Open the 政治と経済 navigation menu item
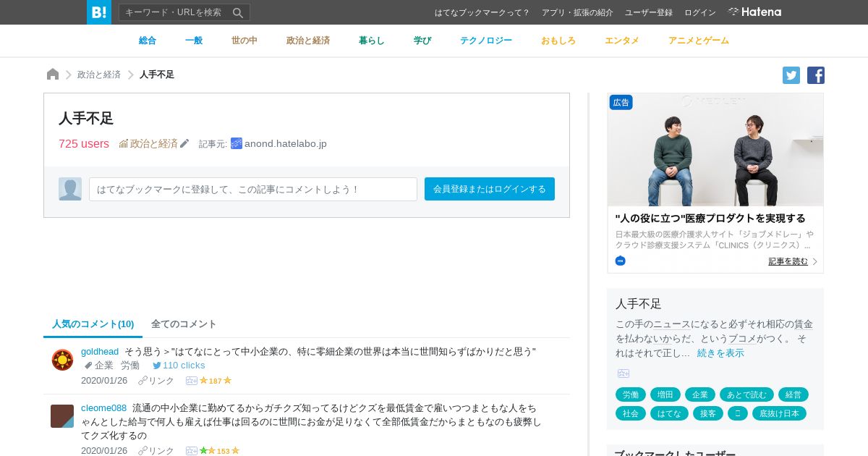The height and width of the screenshot is (456, 868). click(x=308, y=41)
